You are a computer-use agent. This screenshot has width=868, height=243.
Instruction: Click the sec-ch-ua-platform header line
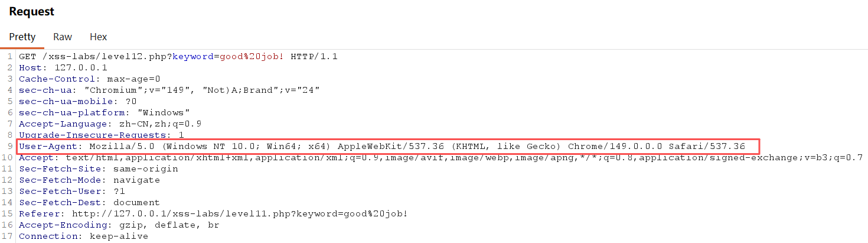[x=104, y=113]
